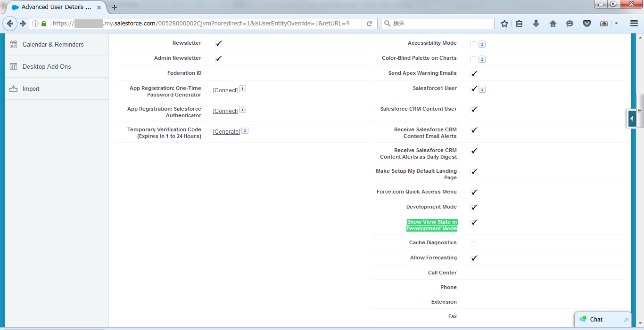This screenshot has height=330, width=644.
Task: Click the info icon beside Accessibility Mode
Action: tap(482, 44)
